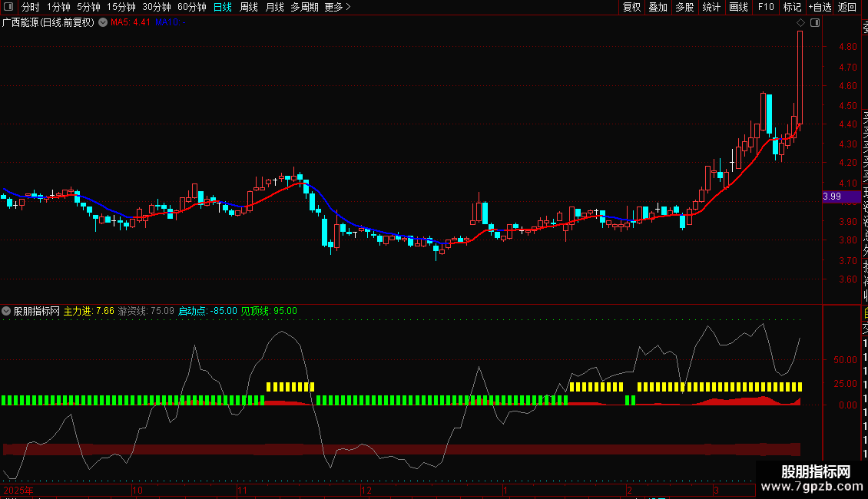The width and height of the screenshot is (868, 499).
Task: Click the diamond icon above the price axis
Action: 800,23
